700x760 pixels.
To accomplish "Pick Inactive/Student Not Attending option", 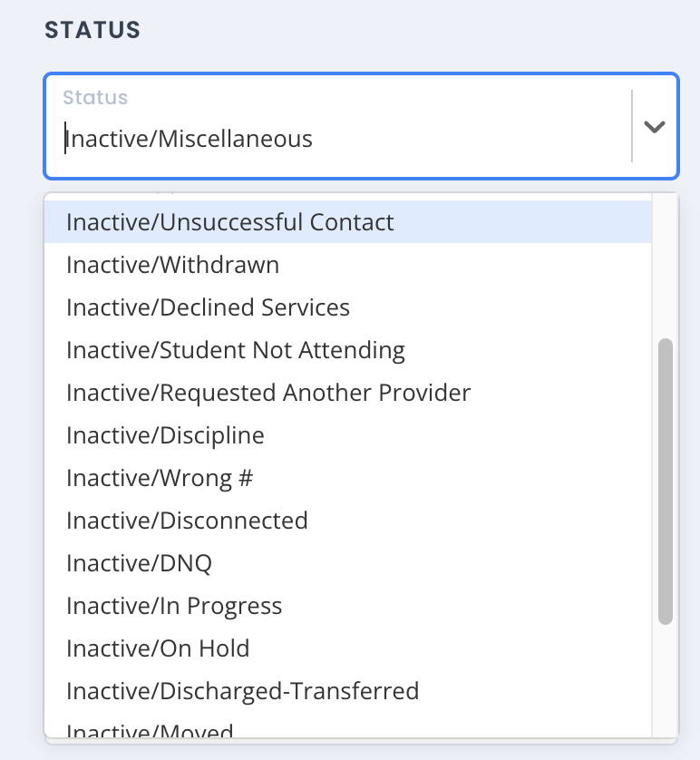I will [236, 350].
